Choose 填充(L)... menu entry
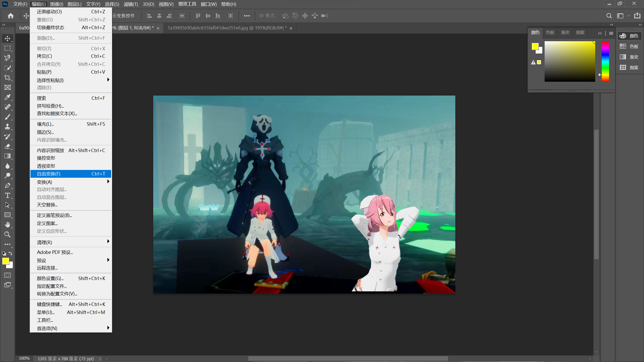The width and height of the screenshot is (644, 362). click(71, 124)
